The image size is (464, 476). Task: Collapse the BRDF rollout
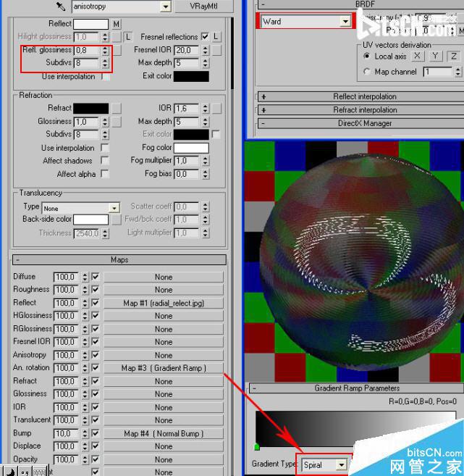tap(361, 4)
